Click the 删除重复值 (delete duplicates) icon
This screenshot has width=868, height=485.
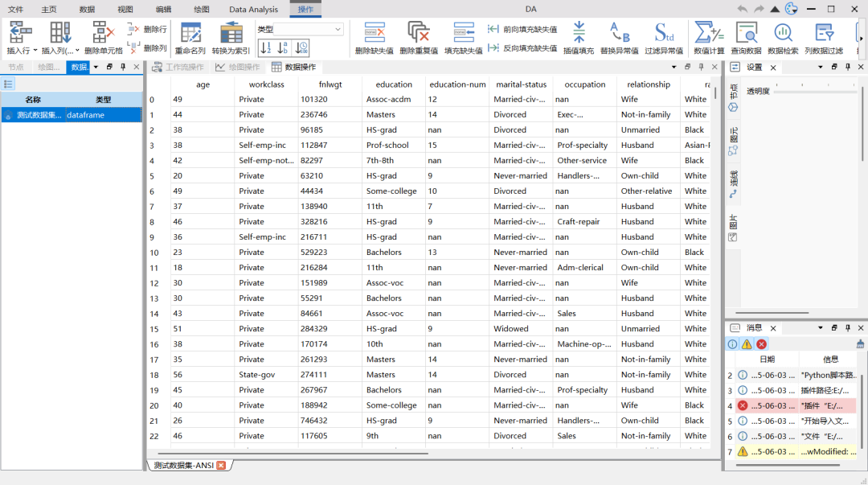[x=419, y=33]
